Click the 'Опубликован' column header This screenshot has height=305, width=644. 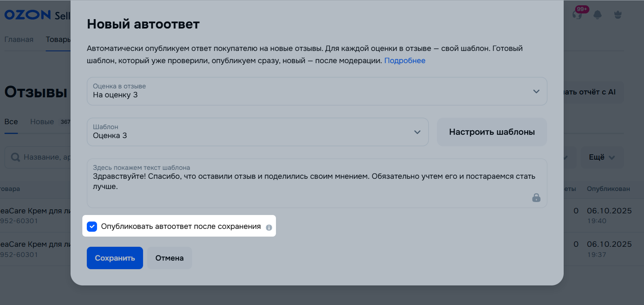608,189
